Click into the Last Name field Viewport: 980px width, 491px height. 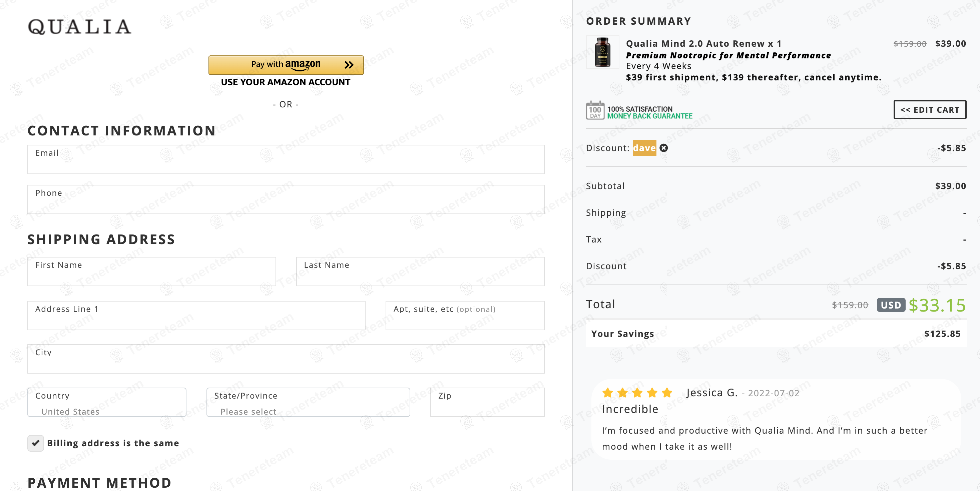[420, 272]
